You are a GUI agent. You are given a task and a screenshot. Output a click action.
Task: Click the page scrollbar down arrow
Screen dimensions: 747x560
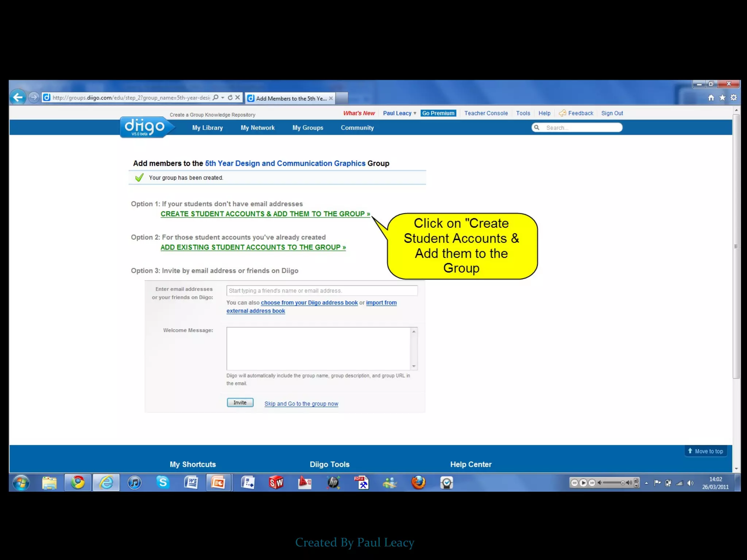(x=736, y=469)
